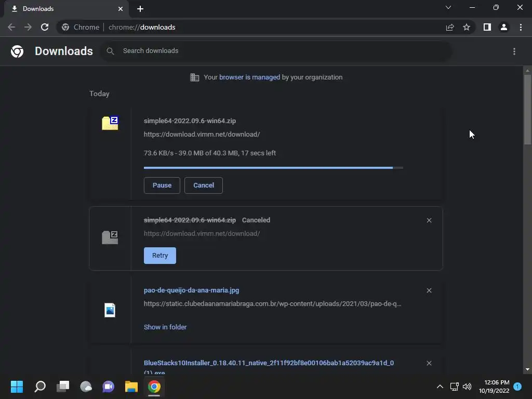Open the notification badge in system tray
The width and height of the screenshot is (532, 399).
click(517, 387)
